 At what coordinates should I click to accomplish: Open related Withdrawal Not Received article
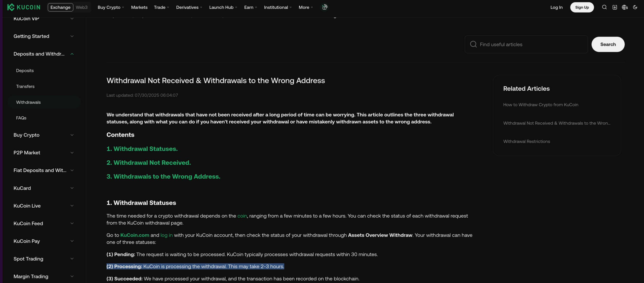[x=557, y=123]
